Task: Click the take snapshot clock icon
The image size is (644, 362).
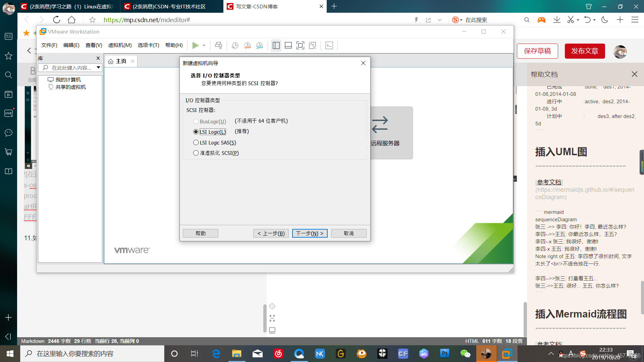Action: point(235,45)
